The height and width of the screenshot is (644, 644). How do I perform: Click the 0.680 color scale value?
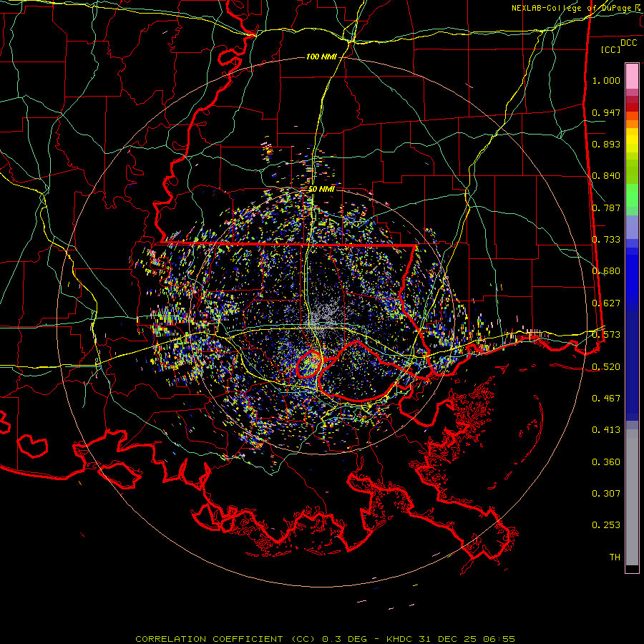(x=606, y=271)
